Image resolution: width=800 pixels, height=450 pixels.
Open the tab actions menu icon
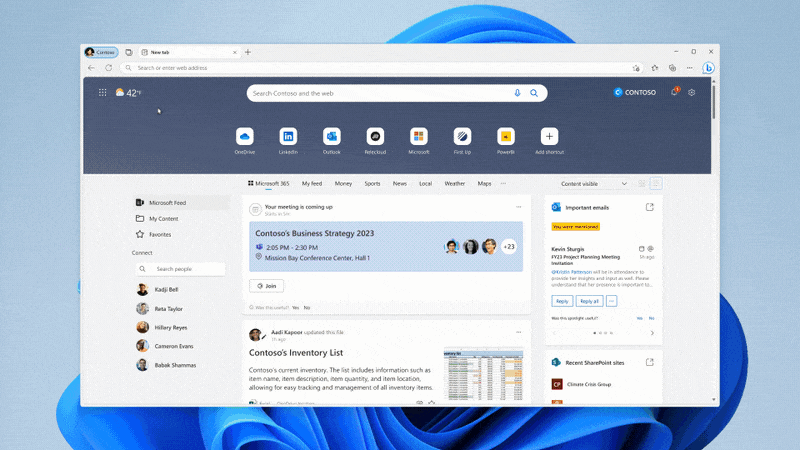(x=129, y=52)
